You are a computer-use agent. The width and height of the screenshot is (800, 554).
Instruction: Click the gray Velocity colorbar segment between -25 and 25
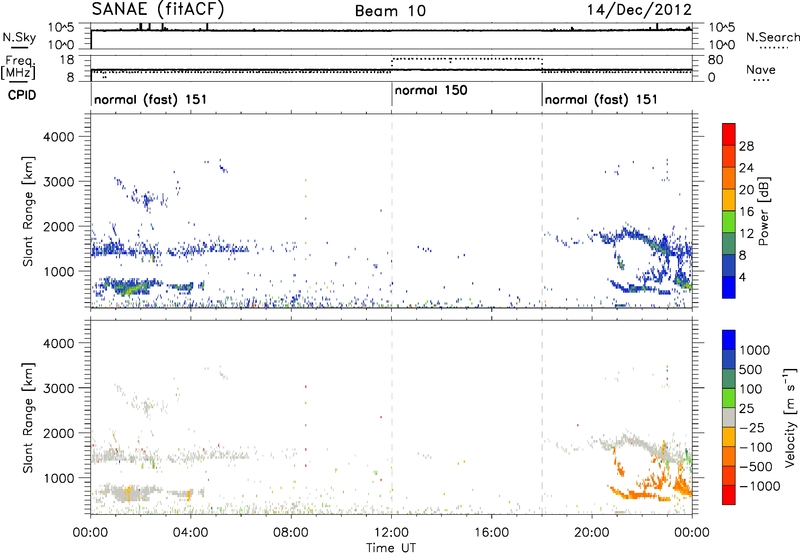(729, 417)
